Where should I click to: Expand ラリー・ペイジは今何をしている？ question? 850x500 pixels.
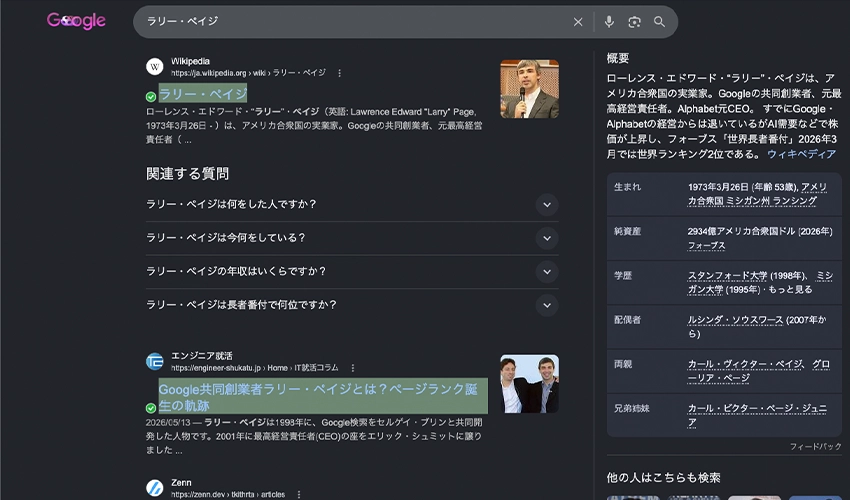pos(352,238)
